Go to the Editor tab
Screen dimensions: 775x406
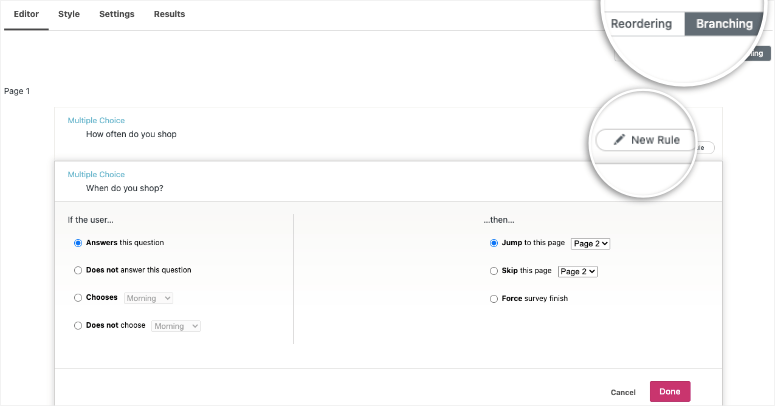[x=26, y=14]
